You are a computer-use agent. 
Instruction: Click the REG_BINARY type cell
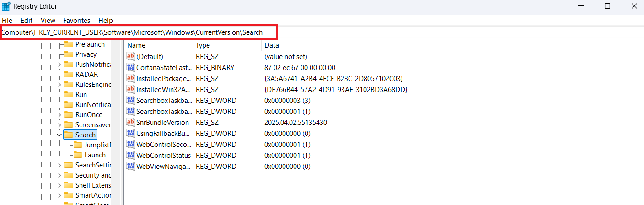pos(215,67)
